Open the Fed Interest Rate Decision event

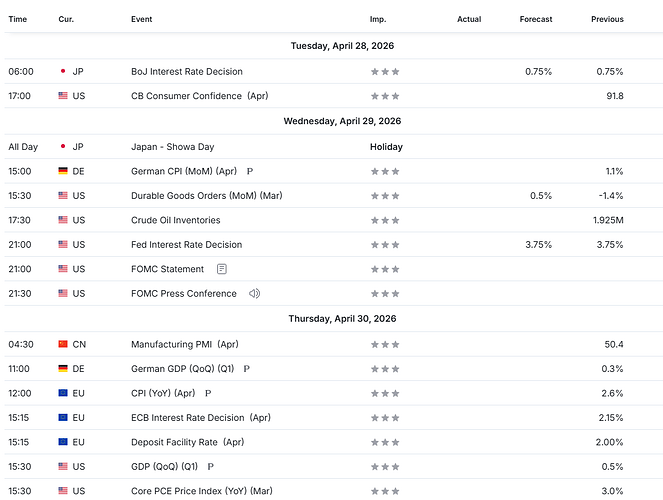186,245
